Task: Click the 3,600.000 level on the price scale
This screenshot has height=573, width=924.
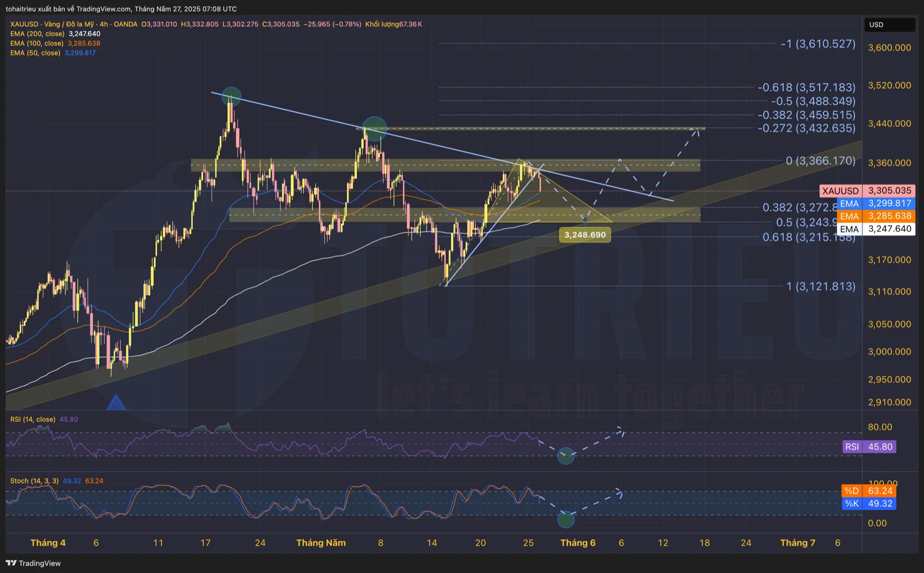Action: (890, 47)
